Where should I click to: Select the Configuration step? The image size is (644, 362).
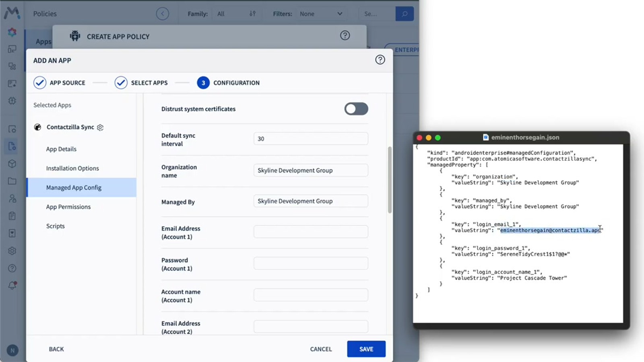(228, 83)
